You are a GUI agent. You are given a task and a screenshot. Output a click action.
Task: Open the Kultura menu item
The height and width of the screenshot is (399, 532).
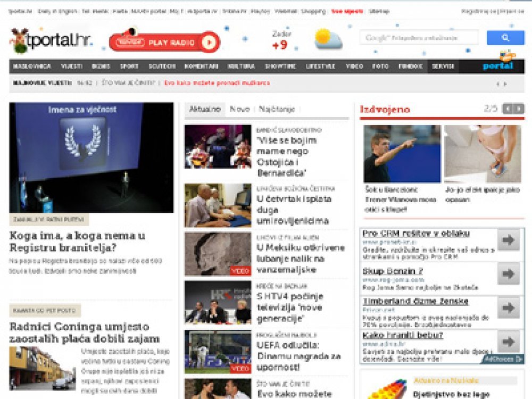(241, 66)
